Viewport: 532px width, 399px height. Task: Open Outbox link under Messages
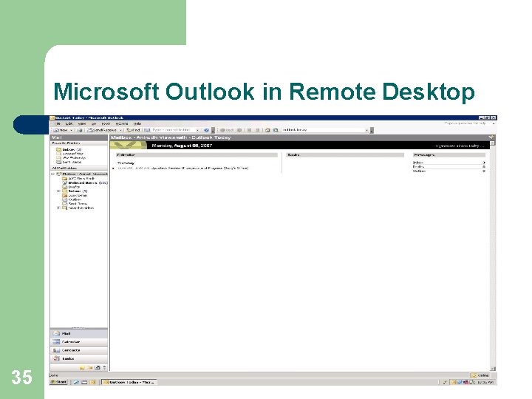click(x=419, y=171)
